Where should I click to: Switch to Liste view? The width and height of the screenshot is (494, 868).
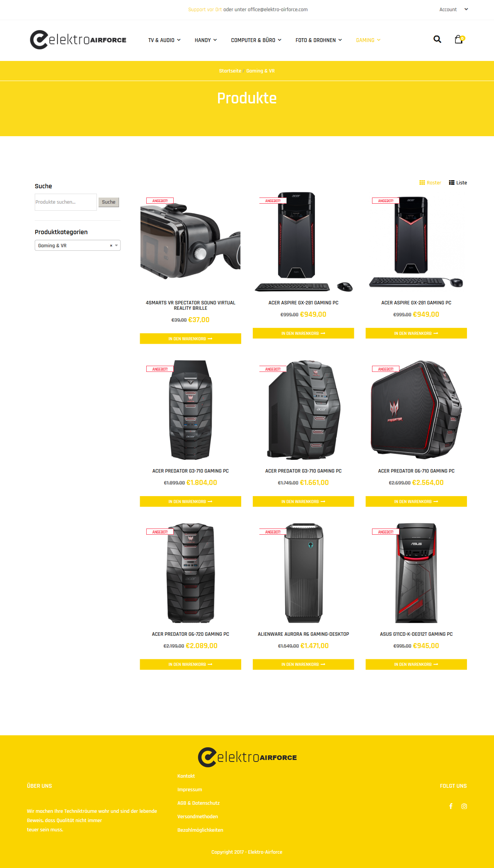click(x=458, y=183)
